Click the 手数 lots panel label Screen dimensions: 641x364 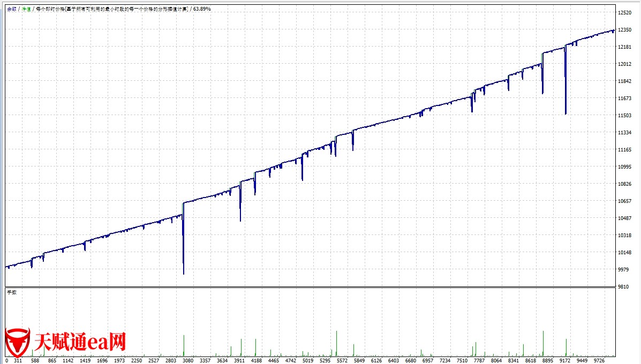11,292
